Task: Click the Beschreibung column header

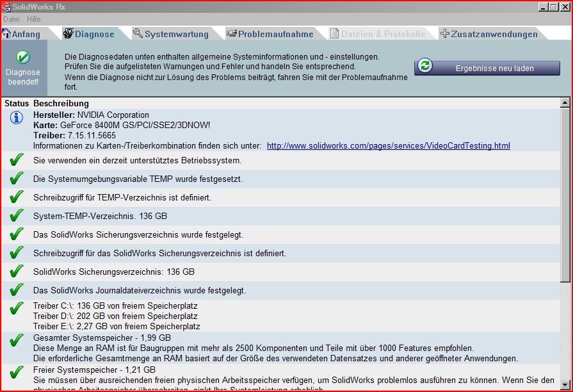Action: pyautogui.click(x=61, y=104)
